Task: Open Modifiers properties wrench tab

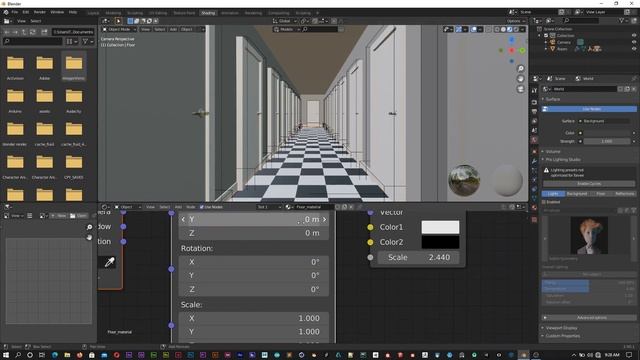Action: tap(534, 161)
